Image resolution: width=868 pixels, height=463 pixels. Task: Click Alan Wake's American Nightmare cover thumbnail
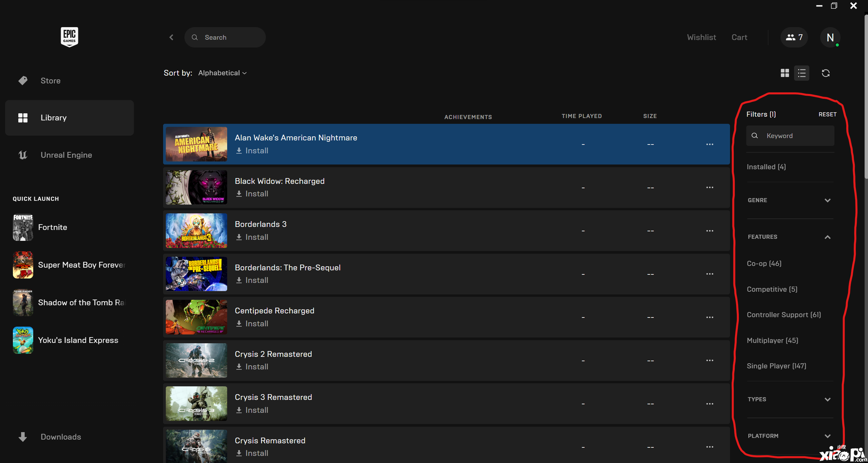coord(196,144)
